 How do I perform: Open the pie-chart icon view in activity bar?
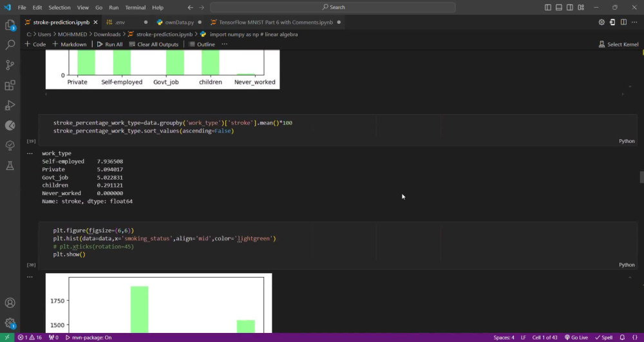pyautogui.click(x=10, y=126)
